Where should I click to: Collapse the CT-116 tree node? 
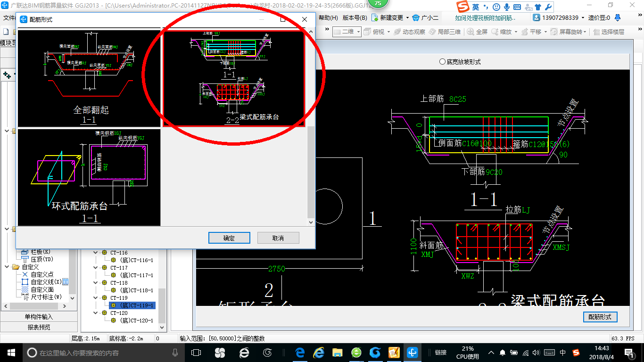point(96,253)
